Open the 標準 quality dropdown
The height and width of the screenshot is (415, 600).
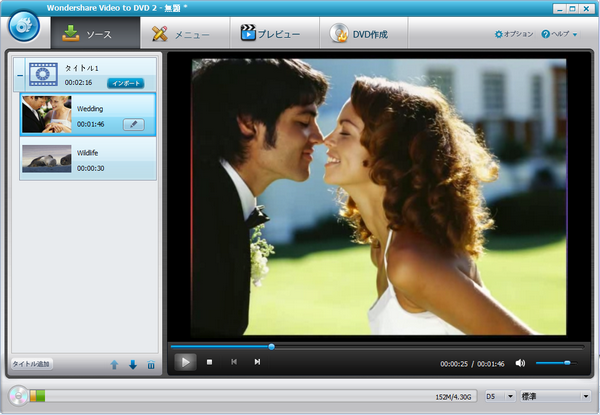[x=555, y=396]
